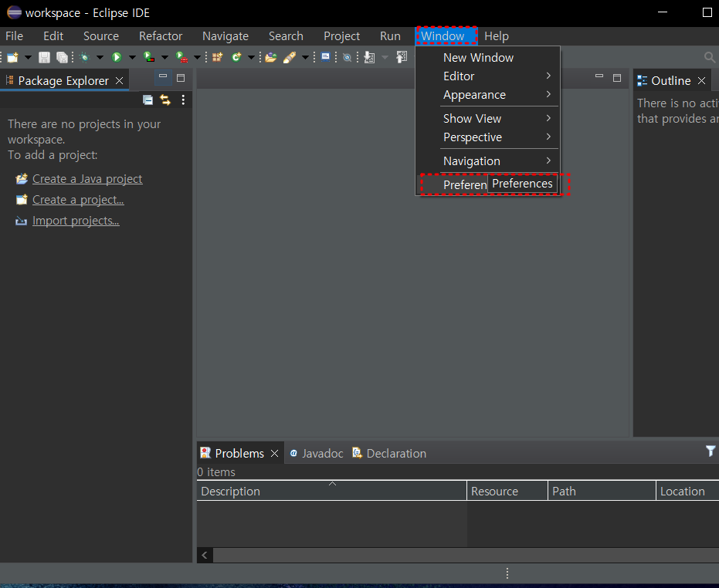This screenshot has height=588, width=719.
Task: Expand the Show View submenu
Action: [x=487, y=119]
